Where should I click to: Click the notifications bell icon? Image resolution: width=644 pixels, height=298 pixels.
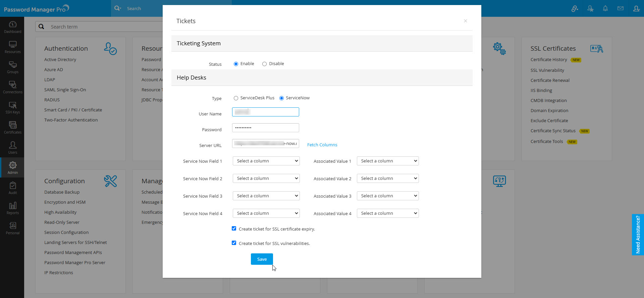pyautogui.click(x=605, y=9)
